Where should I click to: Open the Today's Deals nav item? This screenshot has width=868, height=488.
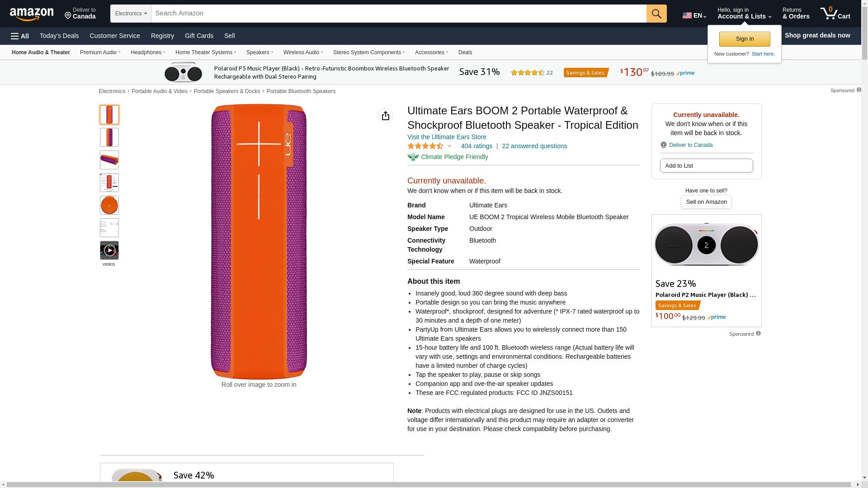click(x=59, y=36)
